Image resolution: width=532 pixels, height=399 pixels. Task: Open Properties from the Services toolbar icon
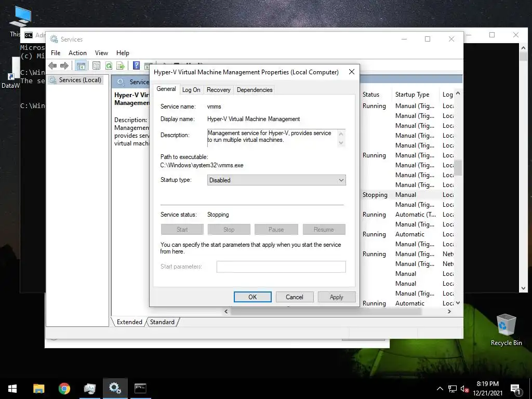pos(96,65)
